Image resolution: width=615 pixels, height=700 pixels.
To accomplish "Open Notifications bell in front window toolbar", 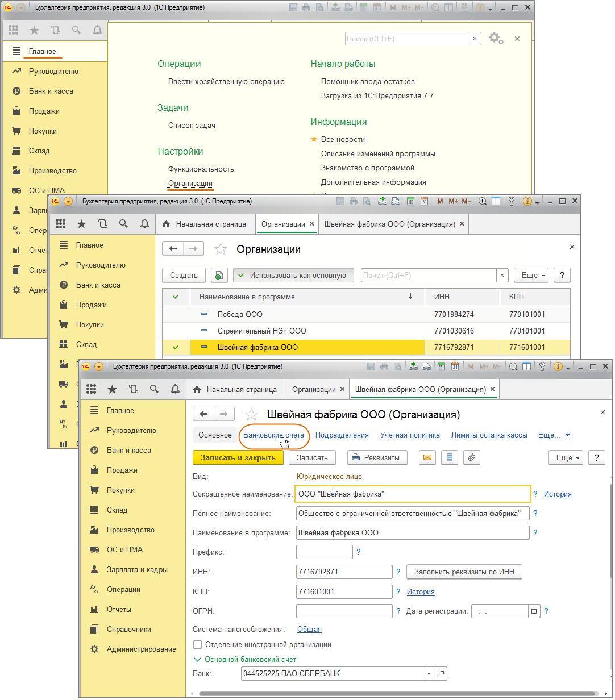I will point(175,389).
